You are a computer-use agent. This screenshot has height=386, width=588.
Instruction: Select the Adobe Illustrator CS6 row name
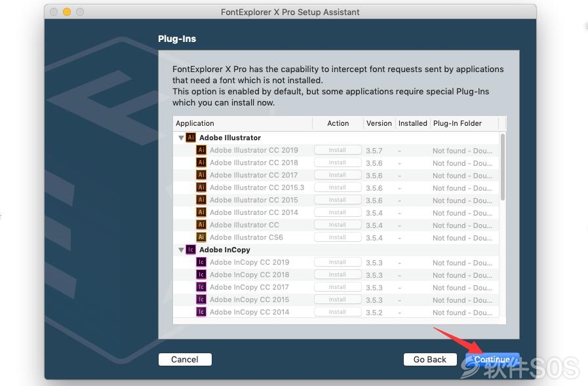246,237
